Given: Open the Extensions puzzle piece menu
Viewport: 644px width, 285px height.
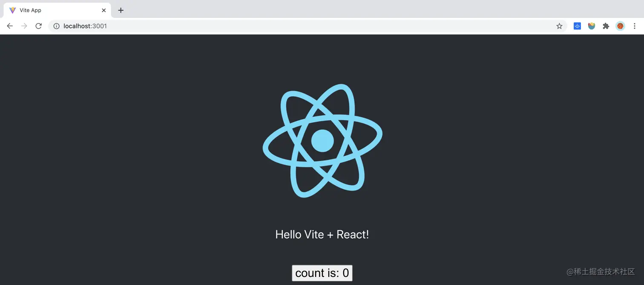Looking at the screenshot, I should [606, 26].
